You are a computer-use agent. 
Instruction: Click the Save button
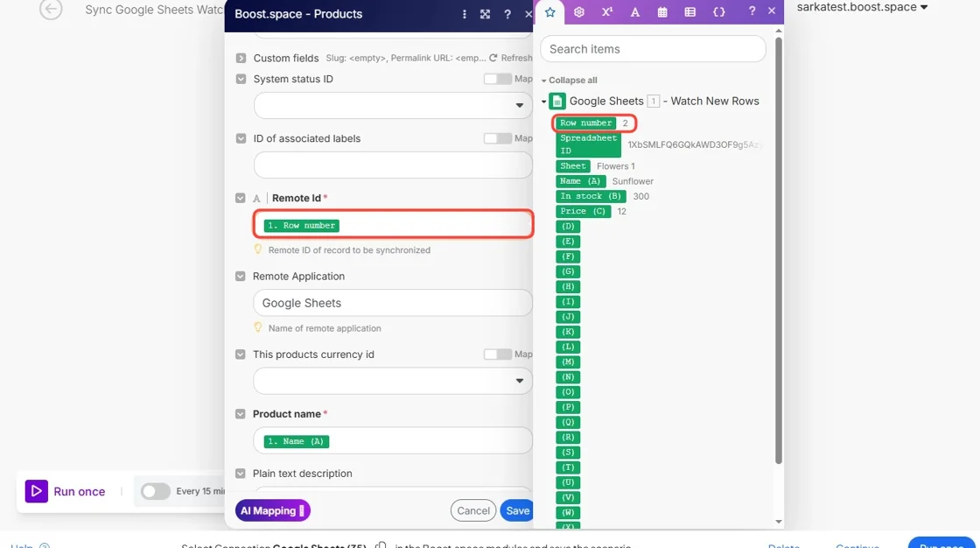(517, 510)
